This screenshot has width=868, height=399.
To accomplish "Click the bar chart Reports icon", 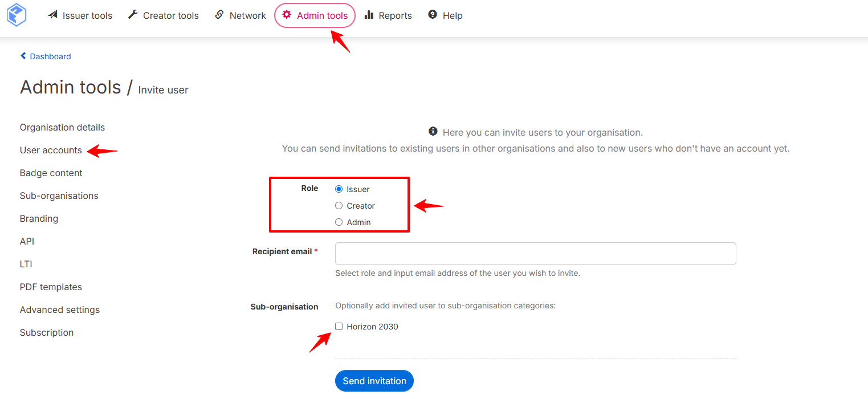I will coord(369,15).
